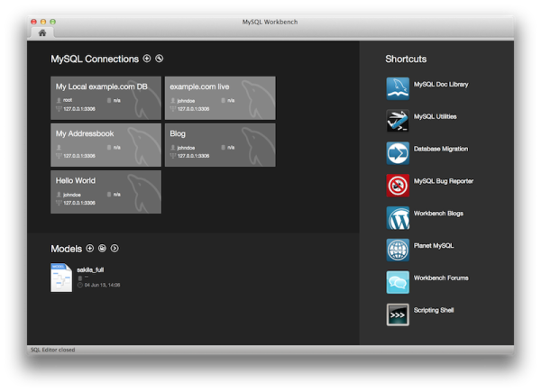Click MySQL Utilities label

coord(436,116)
